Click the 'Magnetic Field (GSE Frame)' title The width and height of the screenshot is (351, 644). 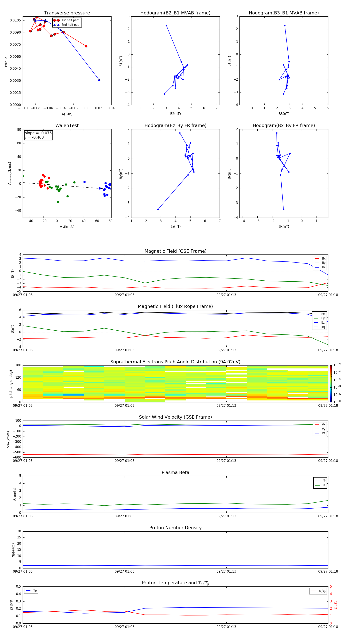(x=175, y=251)
